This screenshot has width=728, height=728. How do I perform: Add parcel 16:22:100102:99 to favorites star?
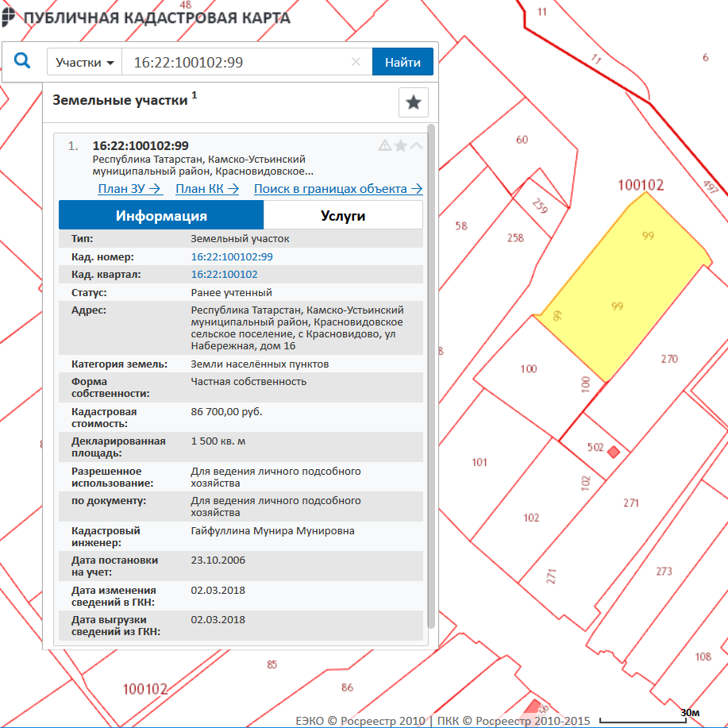click(x=401, y=145)
